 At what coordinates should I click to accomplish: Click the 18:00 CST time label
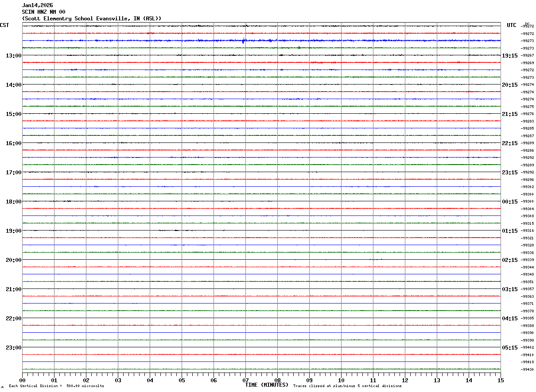click(x=13, y=202)
